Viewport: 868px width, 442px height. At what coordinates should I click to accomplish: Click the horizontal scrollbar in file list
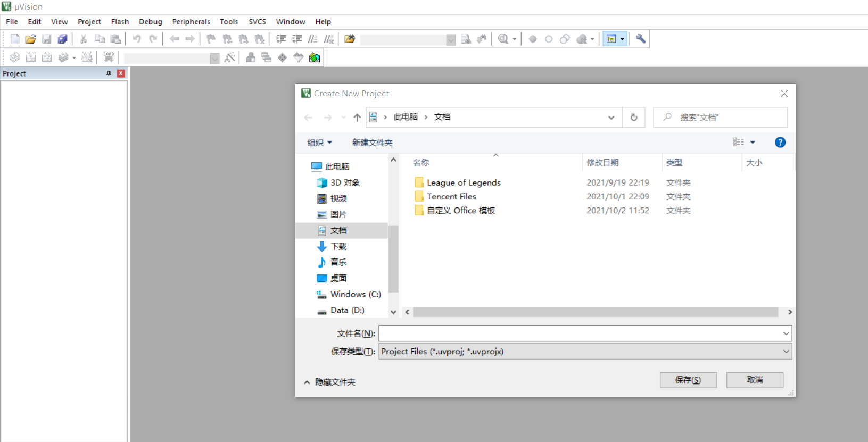(x=596, y=312)
